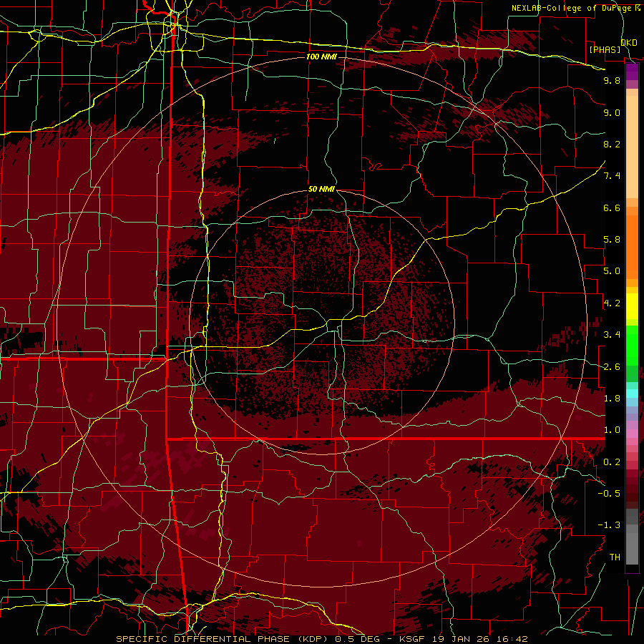Select the 50 NMI range ring label
This screenshot has width=644, height=644.
coord(321,189)
